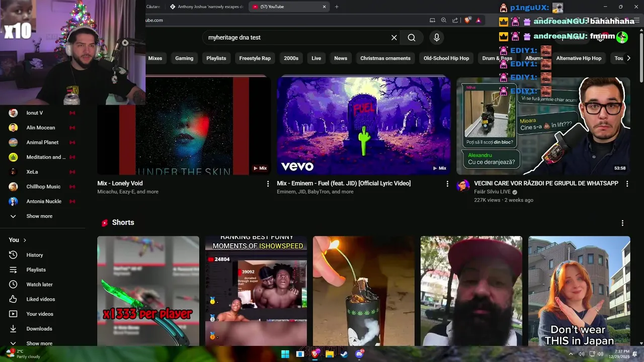Select the Freestyle Rap filter chip
The width and height of the screenshot is (644, 362).
[255, 58]
